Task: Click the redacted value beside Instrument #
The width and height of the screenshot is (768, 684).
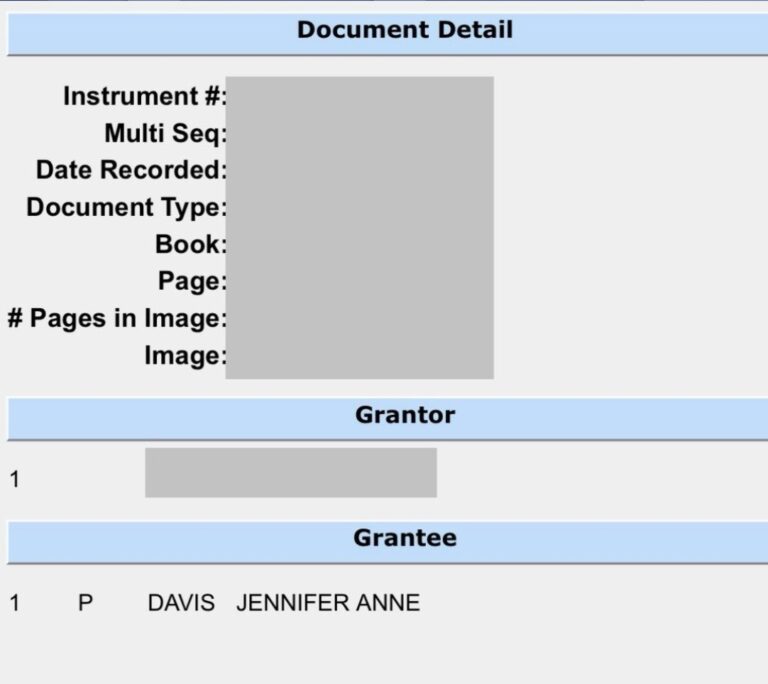Action: pyautogui.click(x=359, y=97)
